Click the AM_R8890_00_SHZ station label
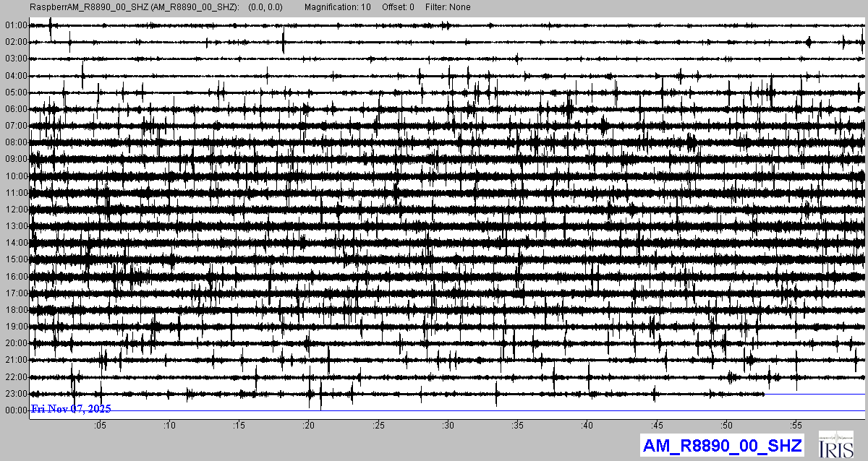868x461 pixels. click(722, 445)
